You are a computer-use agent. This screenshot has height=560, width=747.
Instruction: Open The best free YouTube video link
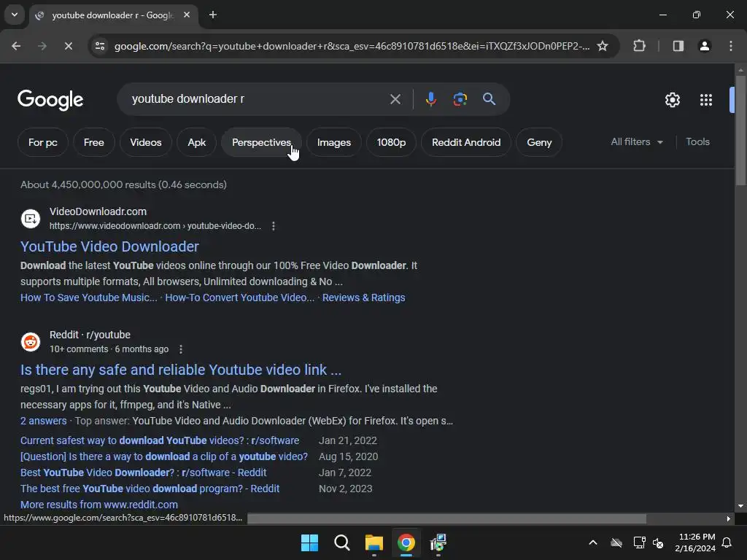point(150,489)
